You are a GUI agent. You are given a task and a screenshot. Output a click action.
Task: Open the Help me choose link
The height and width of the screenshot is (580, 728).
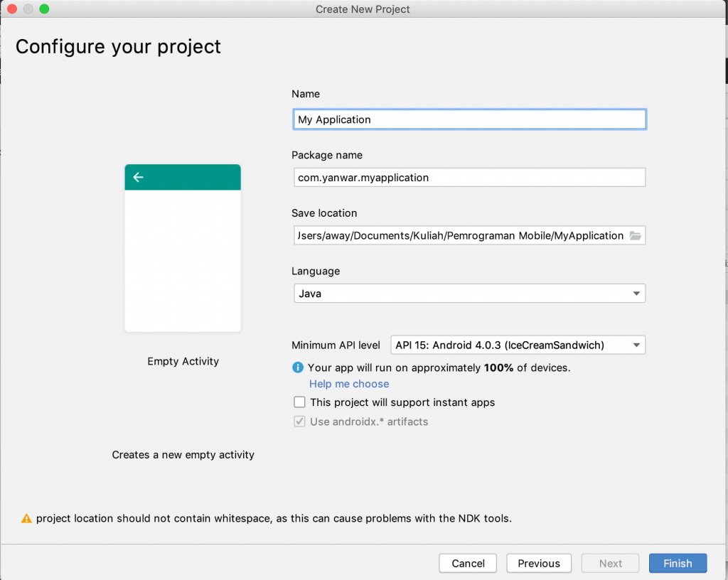tap(349, 384)
